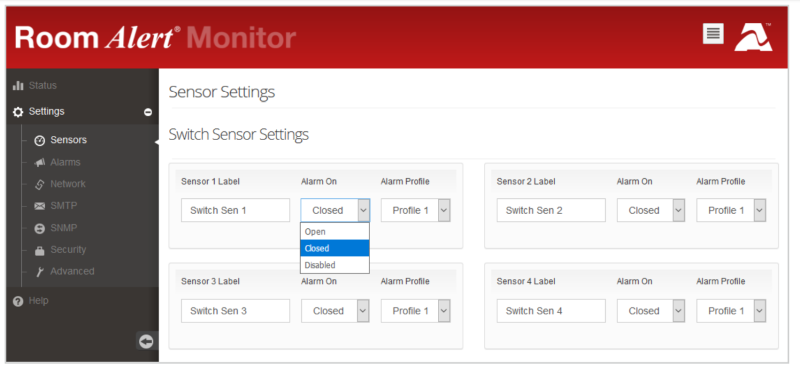This screenshot has height=374, width=800.
Task: Click the Switch Sen 3 label field
Action: 235,311
